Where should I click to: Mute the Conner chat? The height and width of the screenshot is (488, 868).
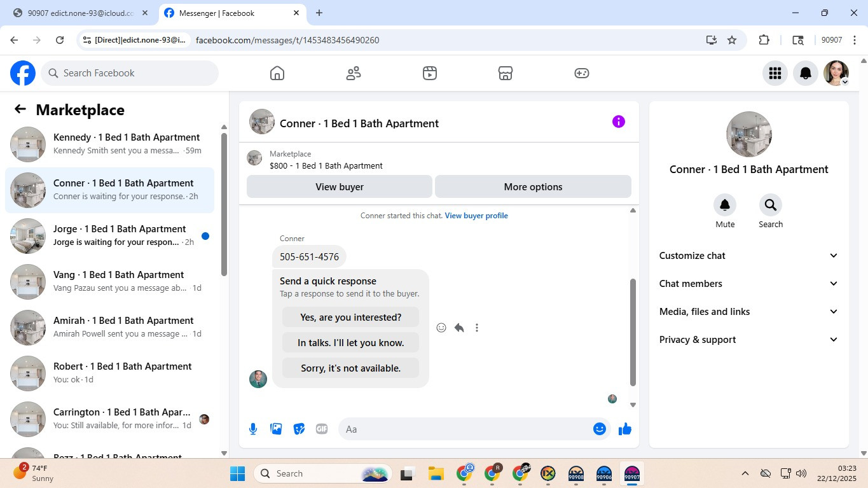[x=725, y=205]
